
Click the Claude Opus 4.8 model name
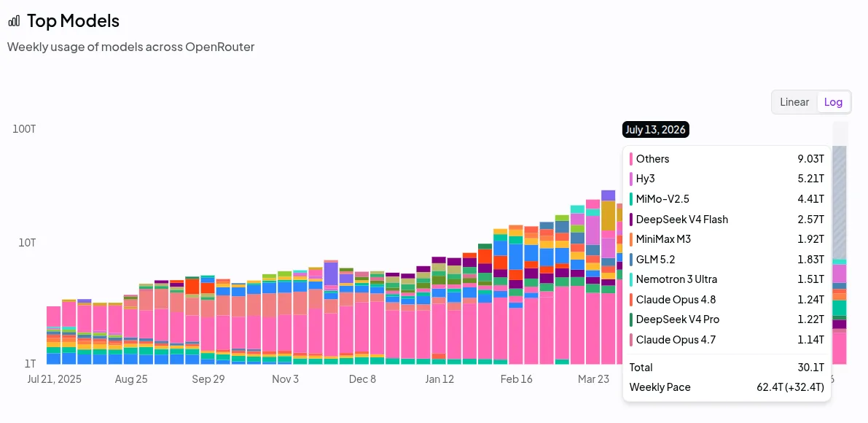pos(676,300)
